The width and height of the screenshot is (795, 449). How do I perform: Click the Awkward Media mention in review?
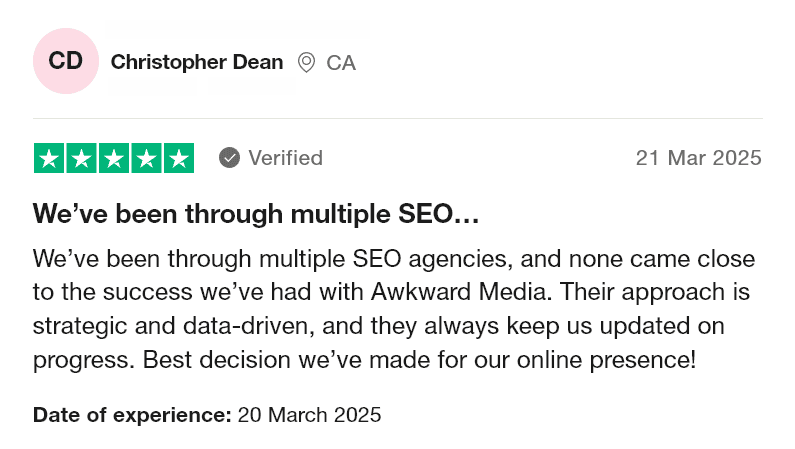coord(460,292)
